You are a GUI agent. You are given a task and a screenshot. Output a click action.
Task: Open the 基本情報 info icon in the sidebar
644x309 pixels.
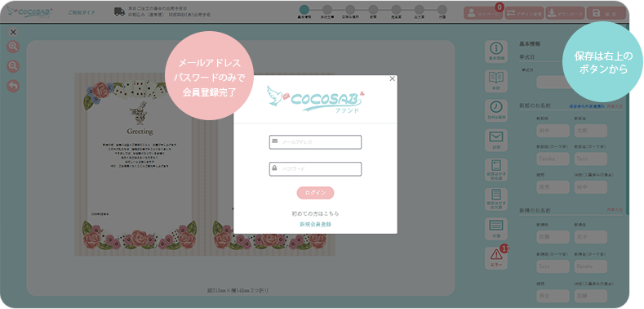[496, 51]
